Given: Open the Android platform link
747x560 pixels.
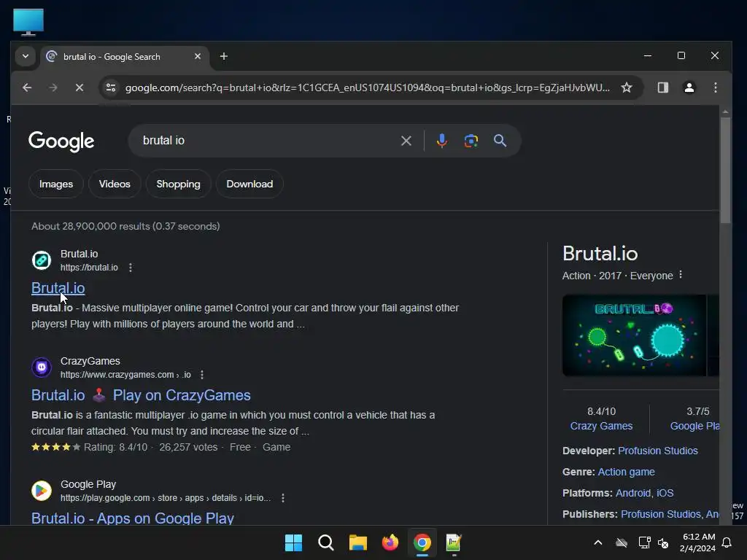Looking at the screenshot, I should [633, 493].
